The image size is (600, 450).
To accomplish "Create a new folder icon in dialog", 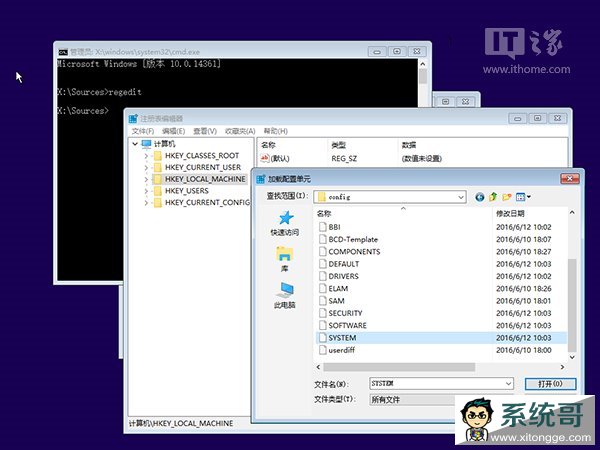I will [507, 197].
